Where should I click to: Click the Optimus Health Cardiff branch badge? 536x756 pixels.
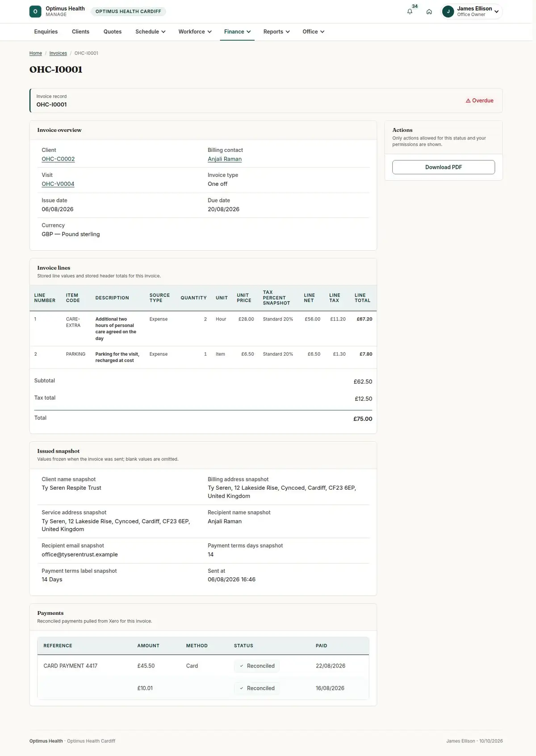coord(128,12)
